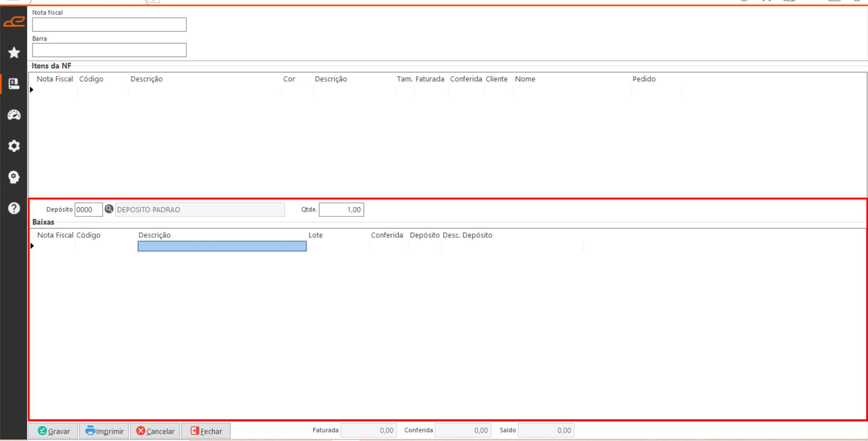Click the Cor column header in Itens da NF
Viewport: 868px width, 441px height.
tap(289, 79)
